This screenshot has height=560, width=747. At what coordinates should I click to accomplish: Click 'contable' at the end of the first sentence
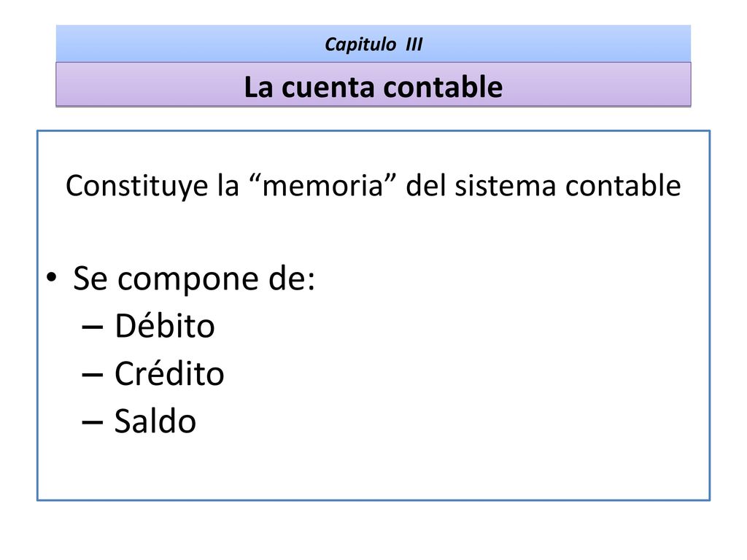pyautogui.click(x=623, y=184)
